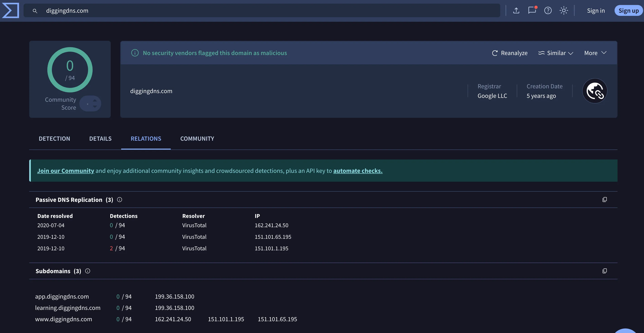Click the VirusTotal logo
This screenshot has width=644, height=333.
coord(10,10)
